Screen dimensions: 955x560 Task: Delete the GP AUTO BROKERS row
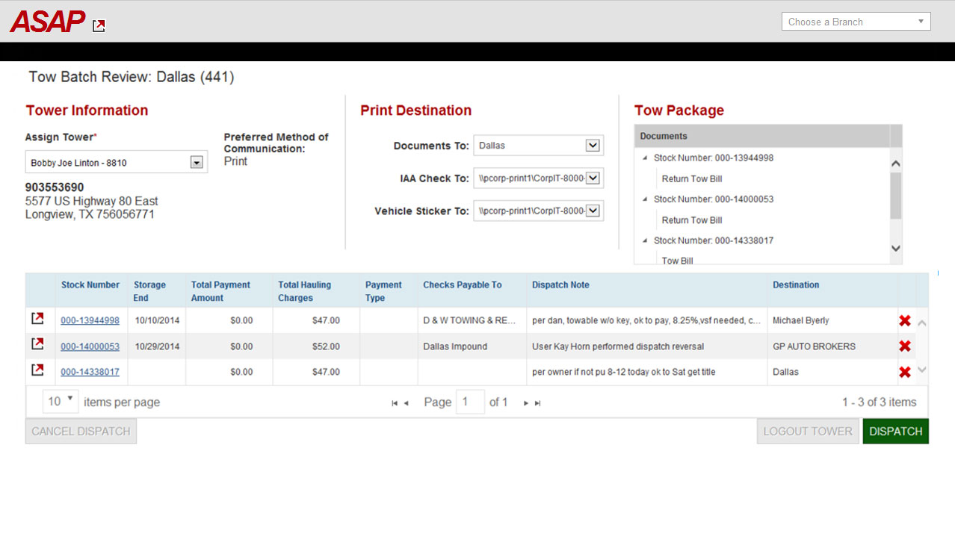tap(904, 346)
